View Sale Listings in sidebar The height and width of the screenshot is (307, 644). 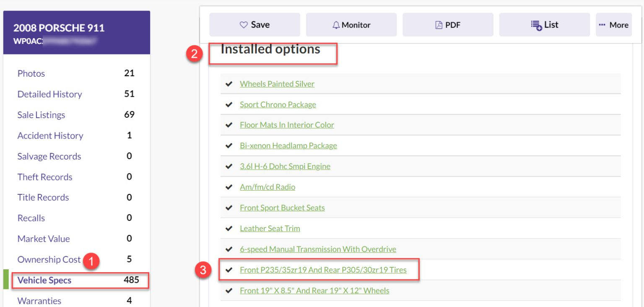coord(41,115)
